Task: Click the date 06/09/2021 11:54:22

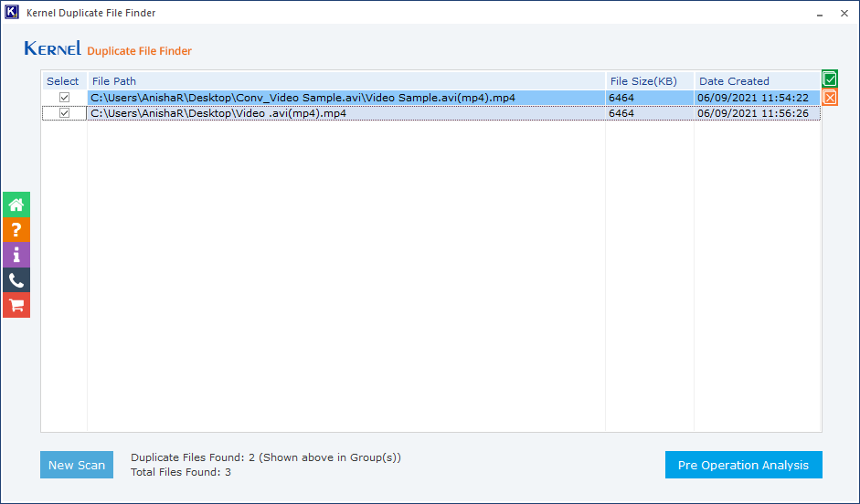Action: click(753, 98)
